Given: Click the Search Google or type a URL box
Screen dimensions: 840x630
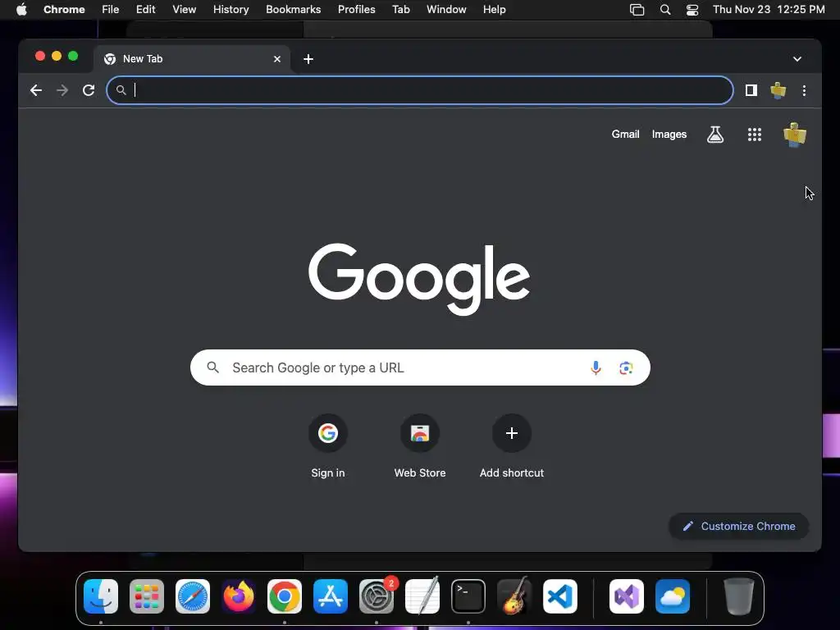Looking at the screenshot, I should tap(420, 367).
